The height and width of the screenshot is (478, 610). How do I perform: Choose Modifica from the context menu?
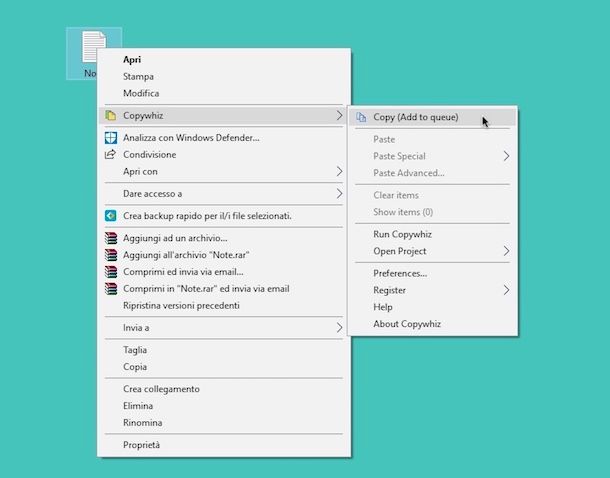[224, 93]
